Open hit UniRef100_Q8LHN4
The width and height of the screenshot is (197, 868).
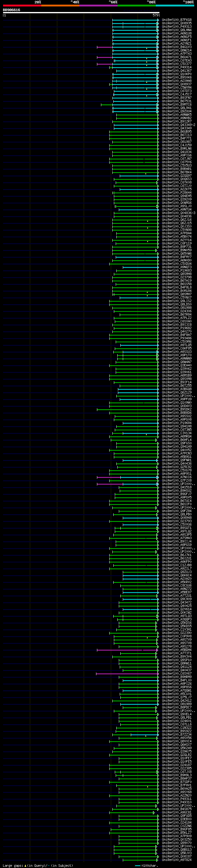(x=176, y=30)
